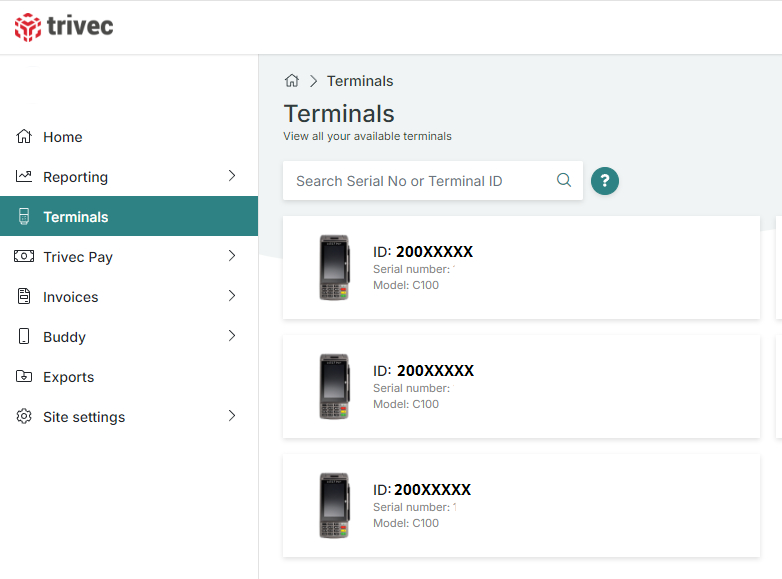Open the Exports menu item

click(x=129, y=377)
